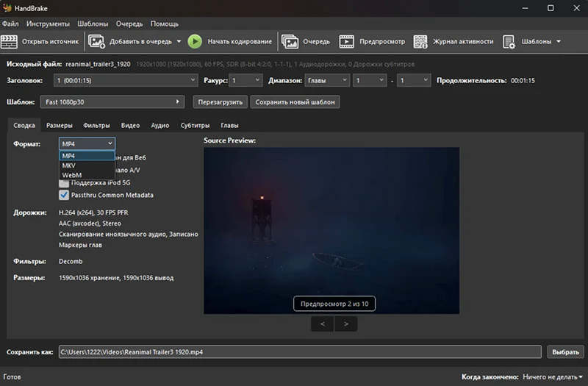Click the Open Source clapperboard icon

click(9, 42)
